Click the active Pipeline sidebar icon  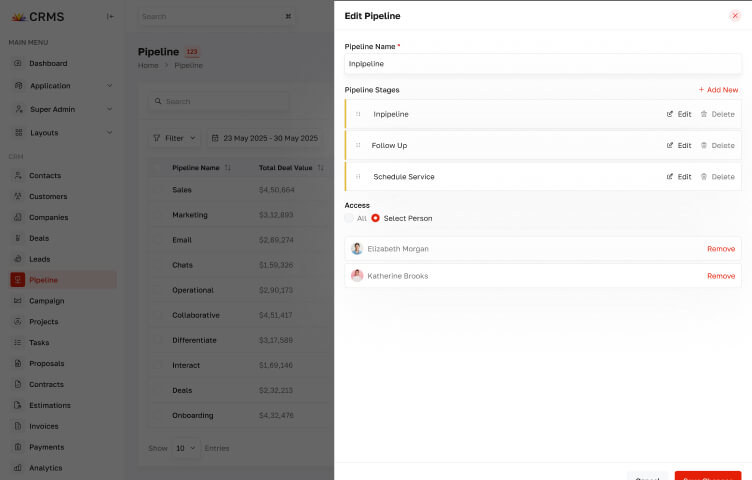(18, 280)
